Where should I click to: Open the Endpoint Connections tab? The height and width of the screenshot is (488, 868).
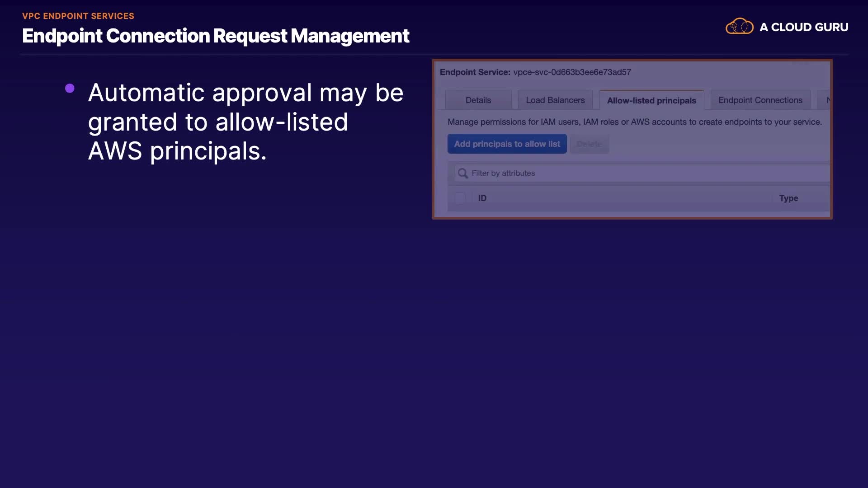pos(760,100)
